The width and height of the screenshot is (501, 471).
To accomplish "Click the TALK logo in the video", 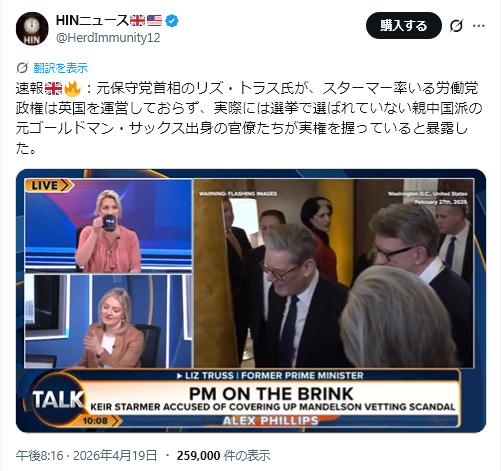I will click(59, 399).
